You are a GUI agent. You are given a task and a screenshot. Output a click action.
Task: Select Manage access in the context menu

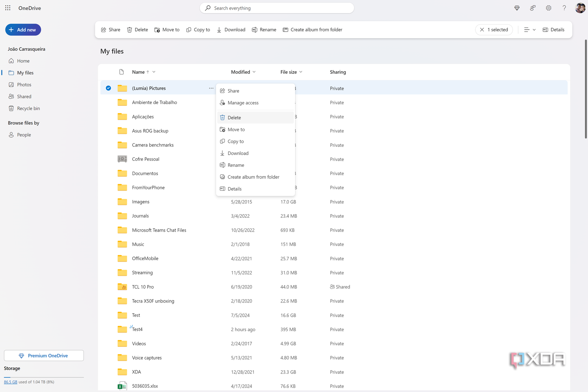[x=243, y=103]
